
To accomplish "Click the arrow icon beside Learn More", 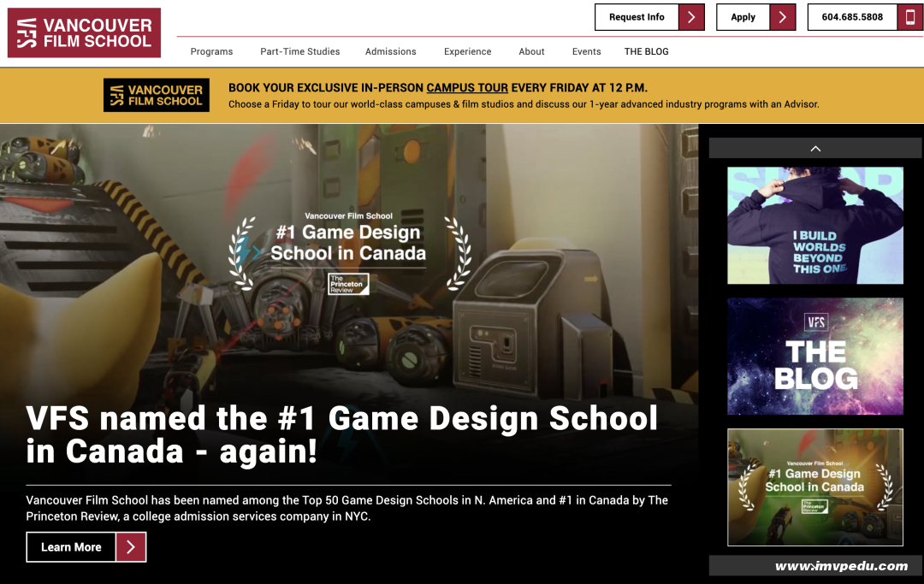I will click(131, 547).
